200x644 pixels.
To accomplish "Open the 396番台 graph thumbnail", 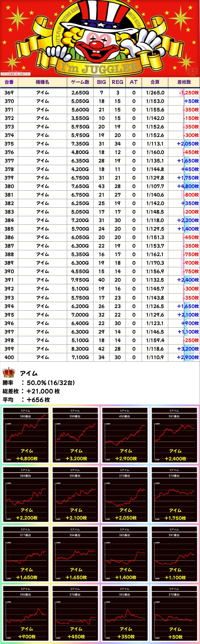I will click(26, 613).
